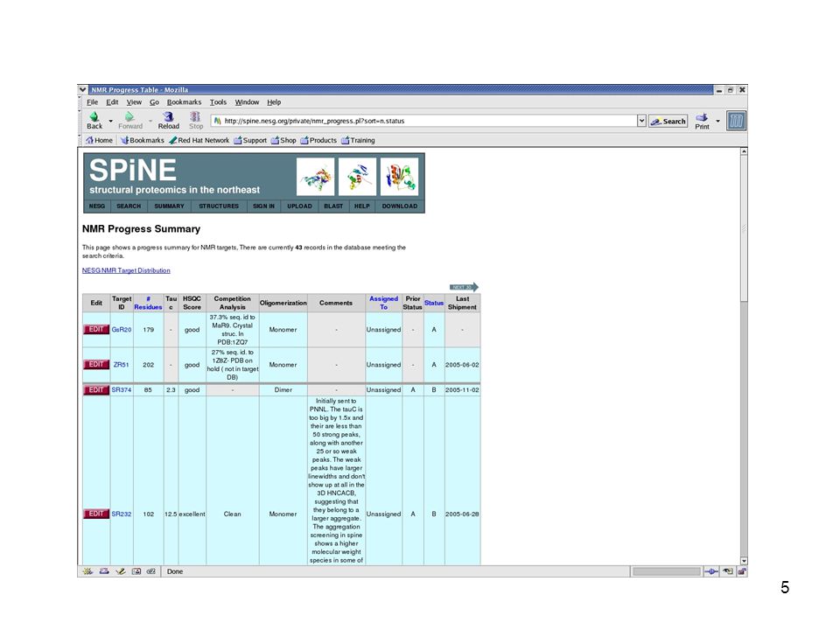
Task: Click the HELP tab in SPiNE navigation
Action: click(x=362, y=206)
